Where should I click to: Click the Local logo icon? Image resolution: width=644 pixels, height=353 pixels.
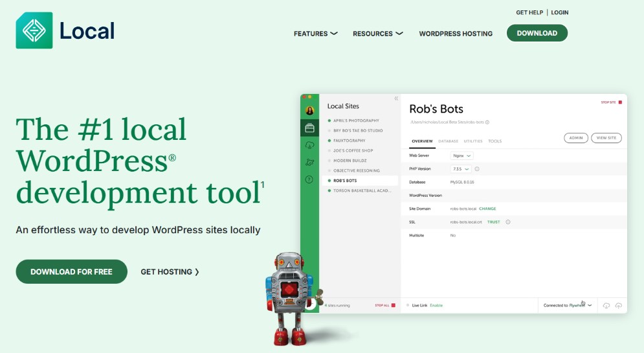[x=34, y=30]
